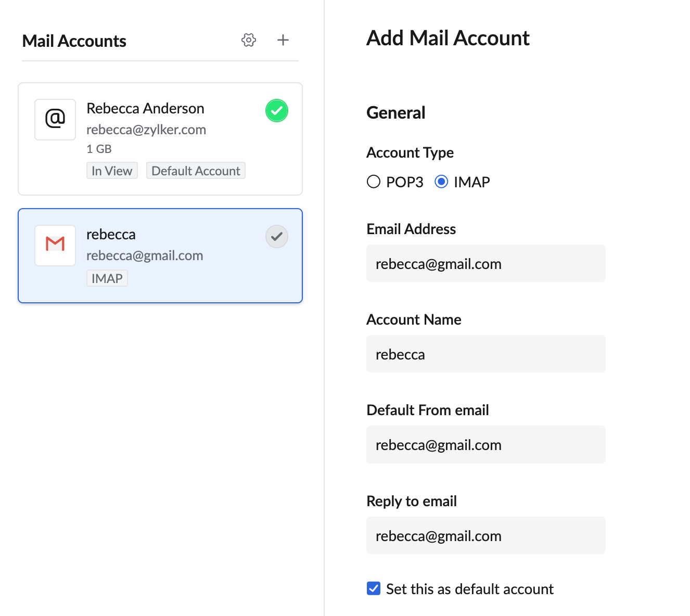The image size is (690, 616).
Task: Open mail accounts settings gear
Action: (249, 40)
